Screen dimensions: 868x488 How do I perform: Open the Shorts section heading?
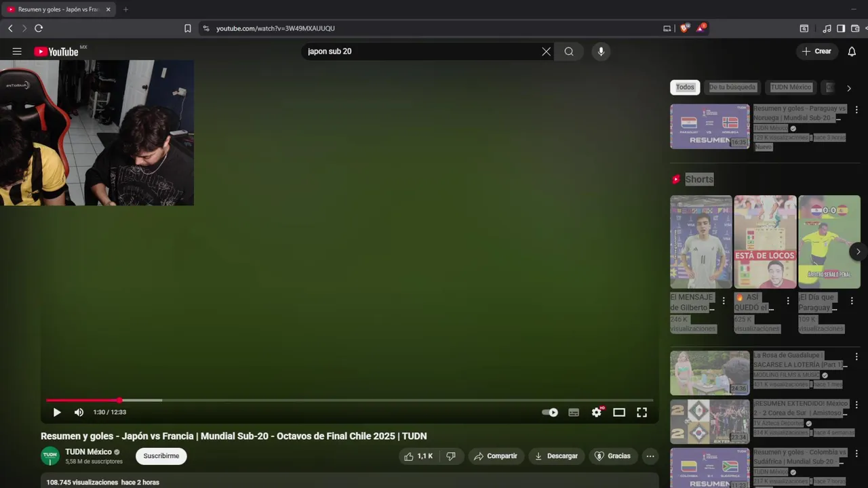pos(699,180)
